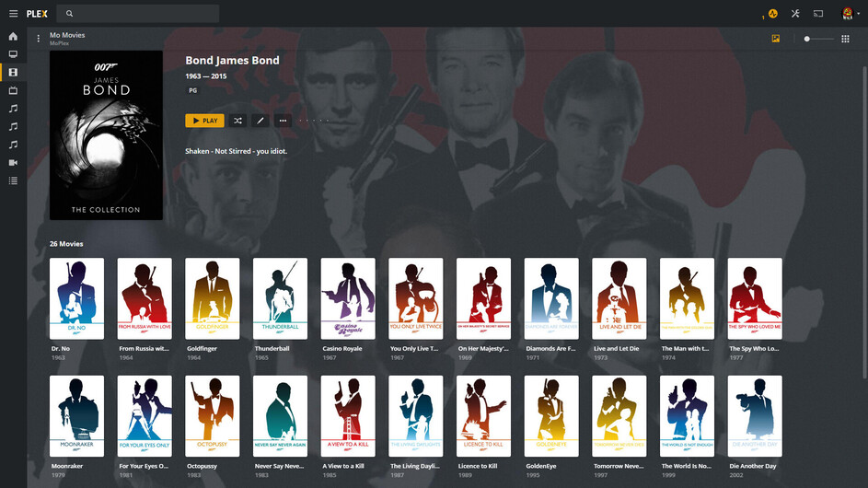The image size is (868, 488).
Task: Open the Live and Let Die poster
Action: 619,298
